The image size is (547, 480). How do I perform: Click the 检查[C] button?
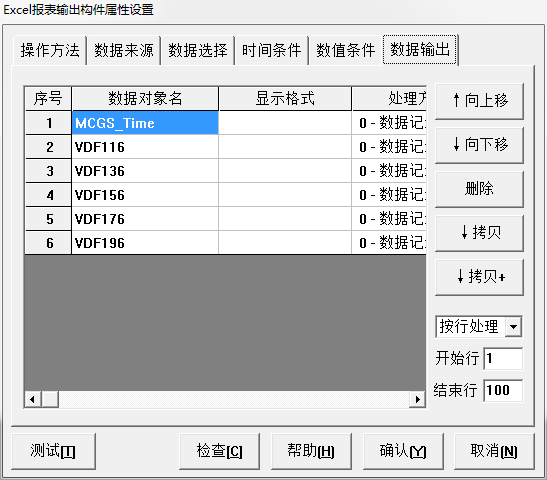click(219, 451)
